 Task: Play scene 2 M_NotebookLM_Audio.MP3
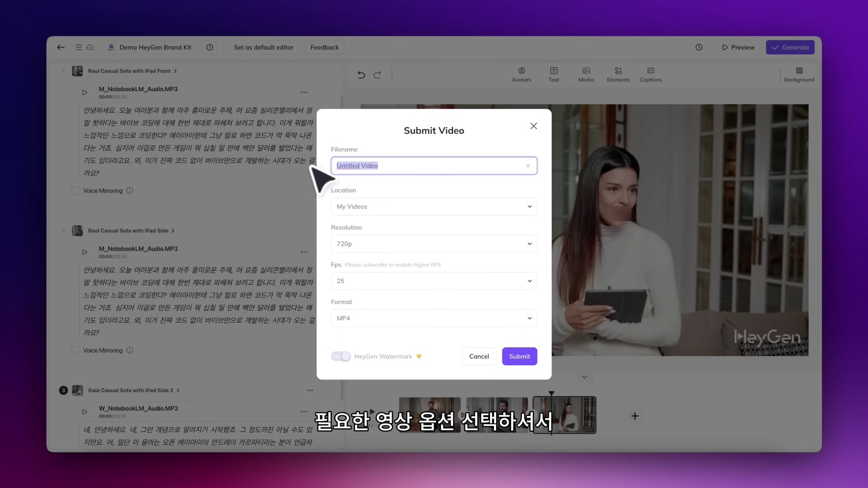(85, 252)
